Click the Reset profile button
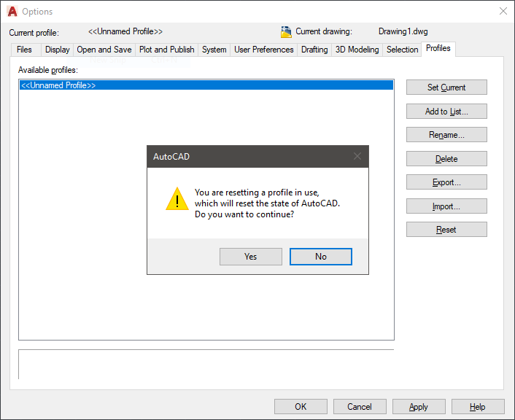 tap(446, 230)
